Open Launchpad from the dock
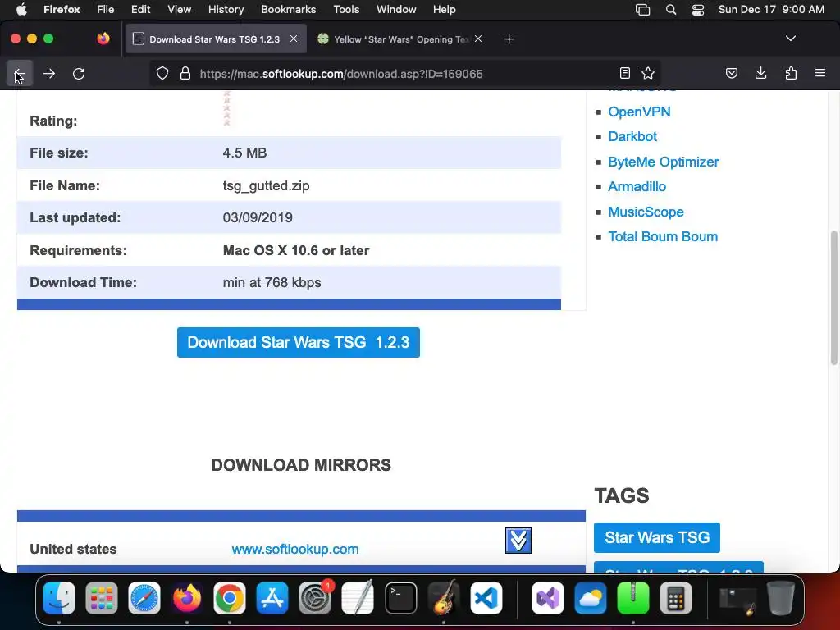840x630 pixels. click(101, 598)
